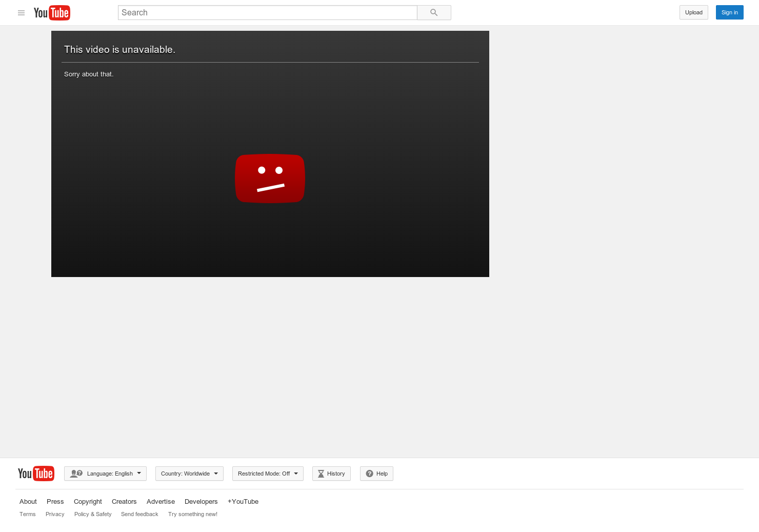Screen dimensions: 759x532
Task: Open the Creators link
Action: pos(124,502)
